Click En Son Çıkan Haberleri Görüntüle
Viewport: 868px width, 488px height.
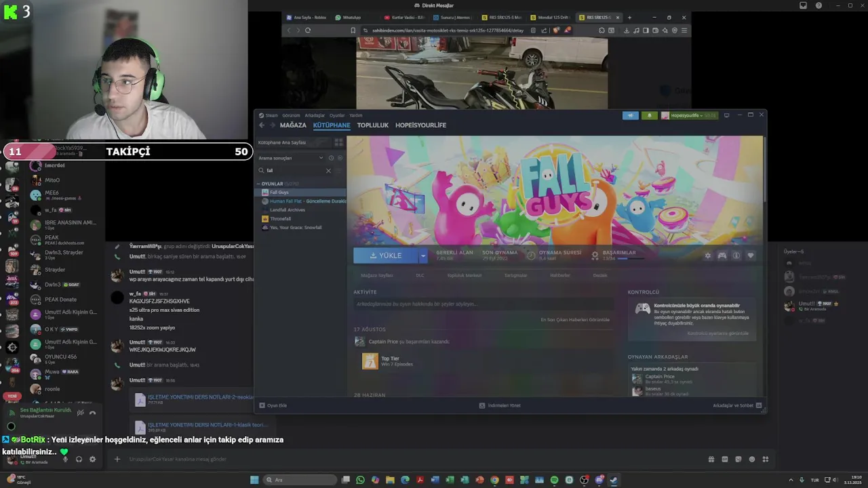[x=575, y=320]
